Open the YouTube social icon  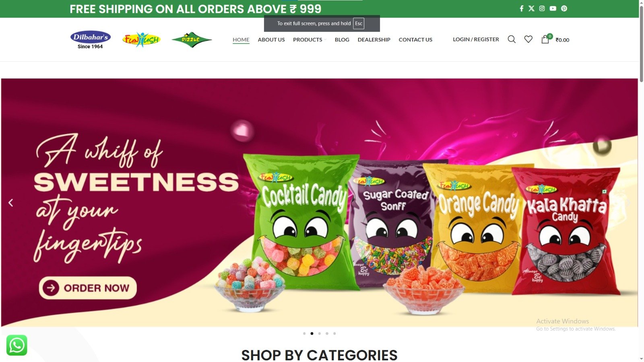point(553,8)
